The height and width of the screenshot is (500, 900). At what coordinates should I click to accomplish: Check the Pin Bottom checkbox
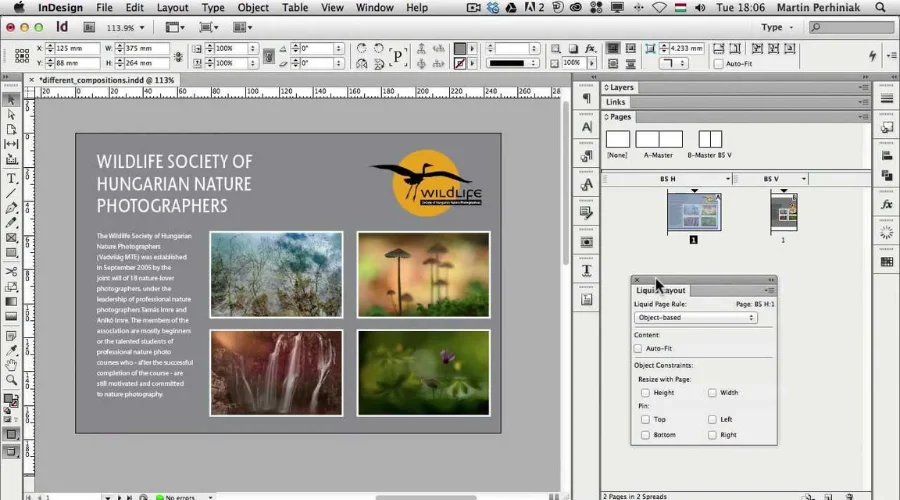pos(645,435)
